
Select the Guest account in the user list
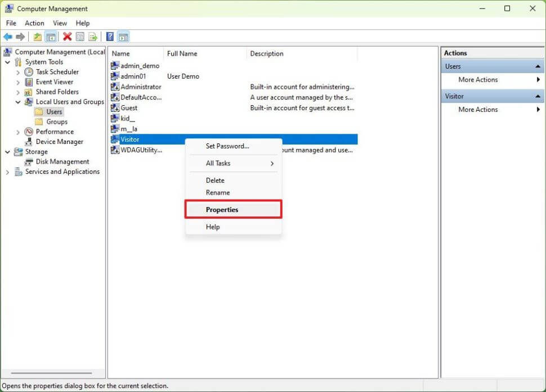pos(129,107)
